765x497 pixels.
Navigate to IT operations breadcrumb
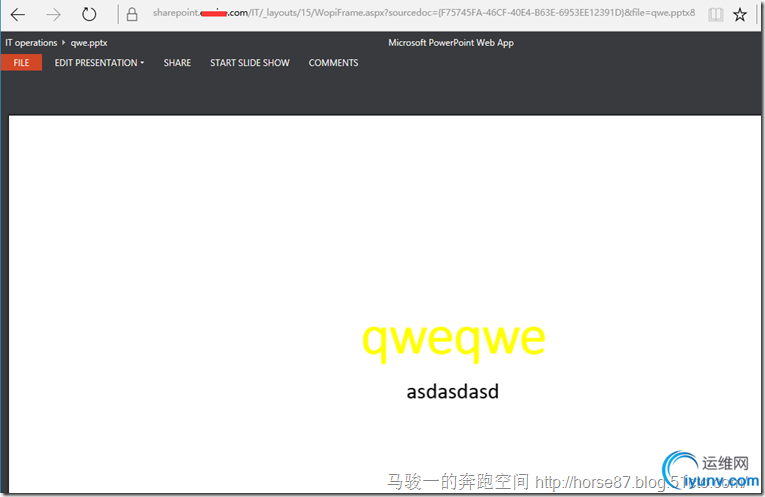[31, 43]
